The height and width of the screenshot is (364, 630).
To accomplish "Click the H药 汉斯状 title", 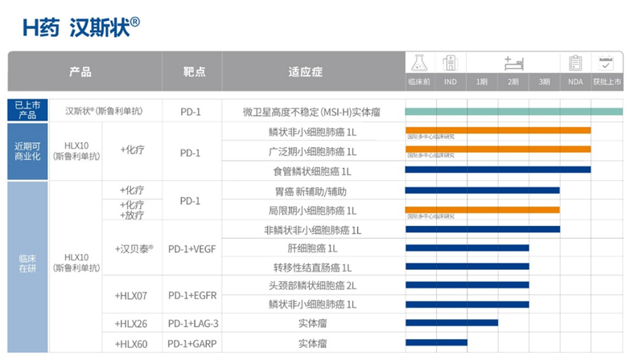I will pos(80,27).
